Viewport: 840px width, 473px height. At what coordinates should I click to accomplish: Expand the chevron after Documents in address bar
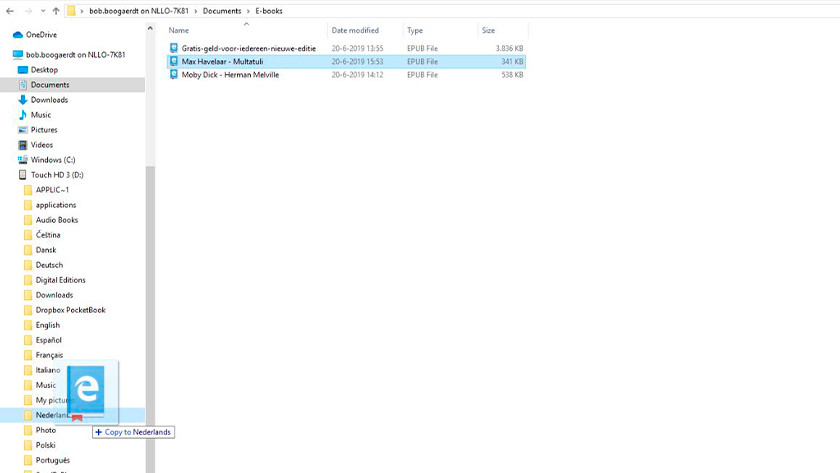(248, 11)
